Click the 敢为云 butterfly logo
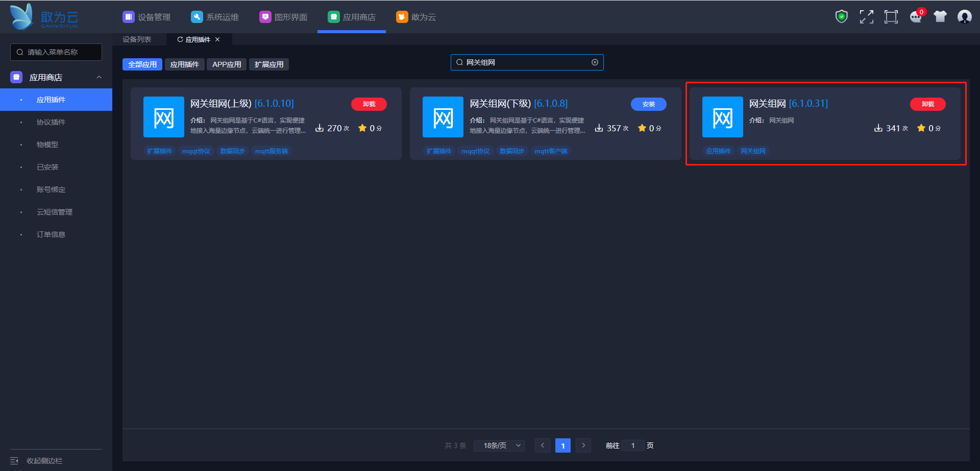This screenshot has height=471, width=980. (44, 17)
